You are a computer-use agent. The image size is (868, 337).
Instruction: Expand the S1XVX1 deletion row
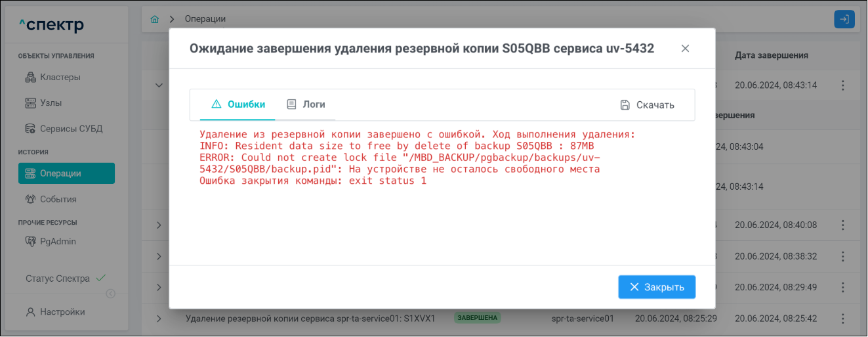[158, 319]
